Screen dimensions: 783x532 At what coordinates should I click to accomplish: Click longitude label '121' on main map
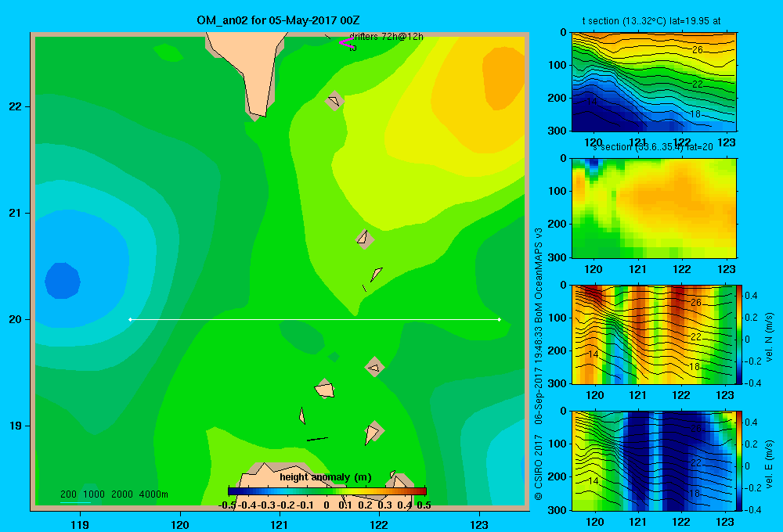click(x=280, y=524)
